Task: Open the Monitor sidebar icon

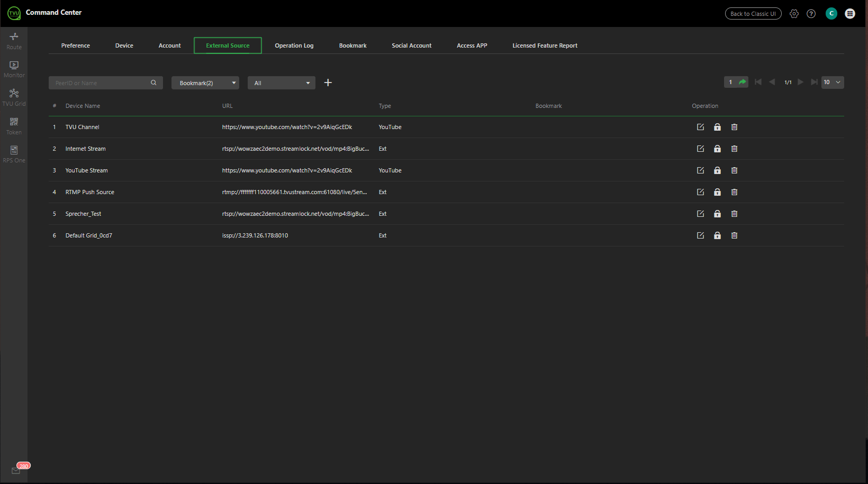Action: [14, 69]
